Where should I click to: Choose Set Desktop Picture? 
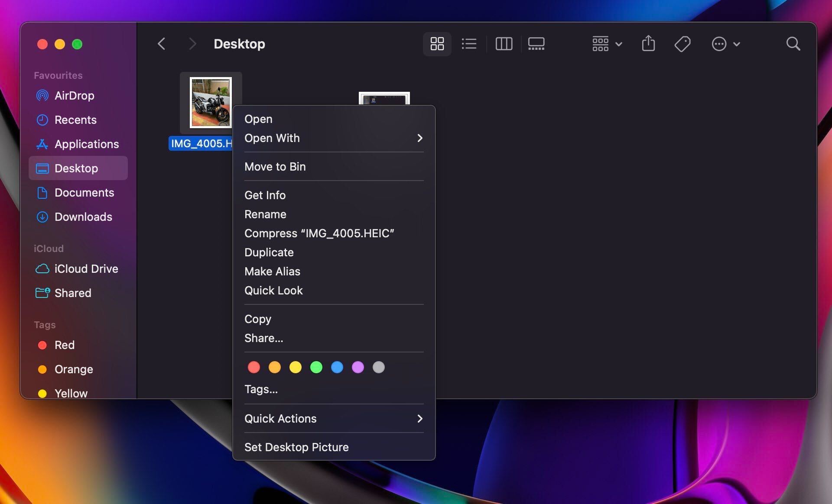pos(334,447)
